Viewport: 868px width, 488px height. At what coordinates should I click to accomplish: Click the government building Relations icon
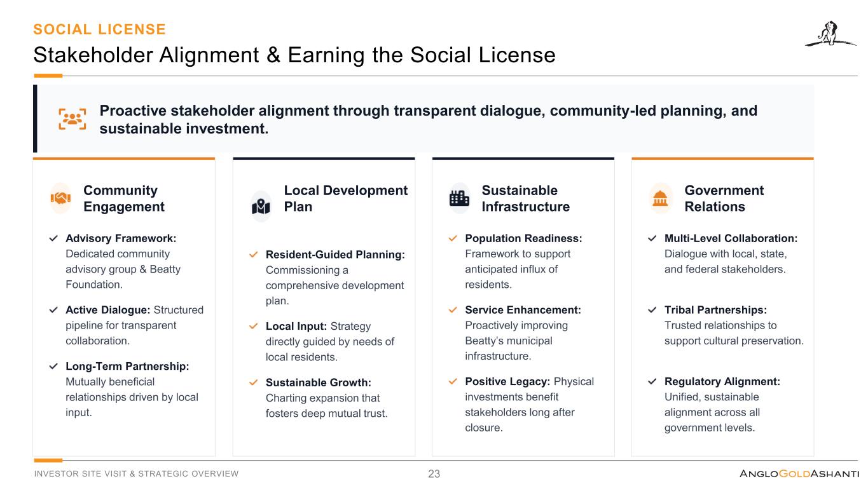[x=661, y=198]
